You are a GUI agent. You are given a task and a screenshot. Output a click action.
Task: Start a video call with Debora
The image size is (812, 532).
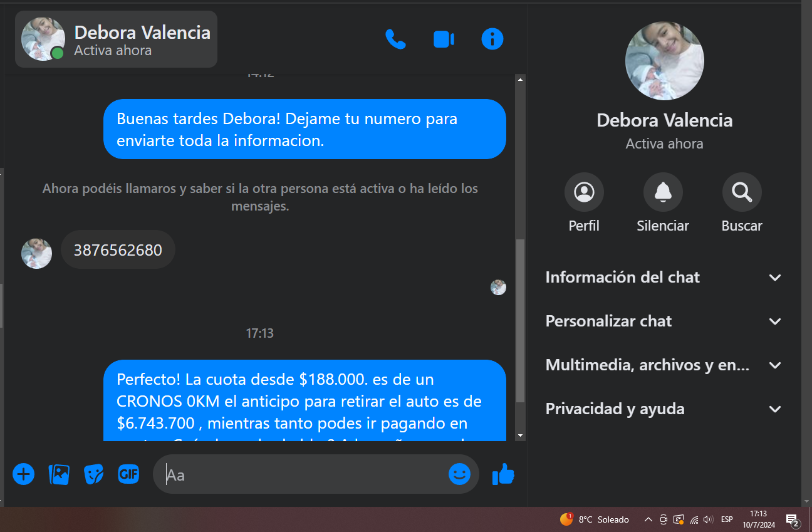point(444,39)
